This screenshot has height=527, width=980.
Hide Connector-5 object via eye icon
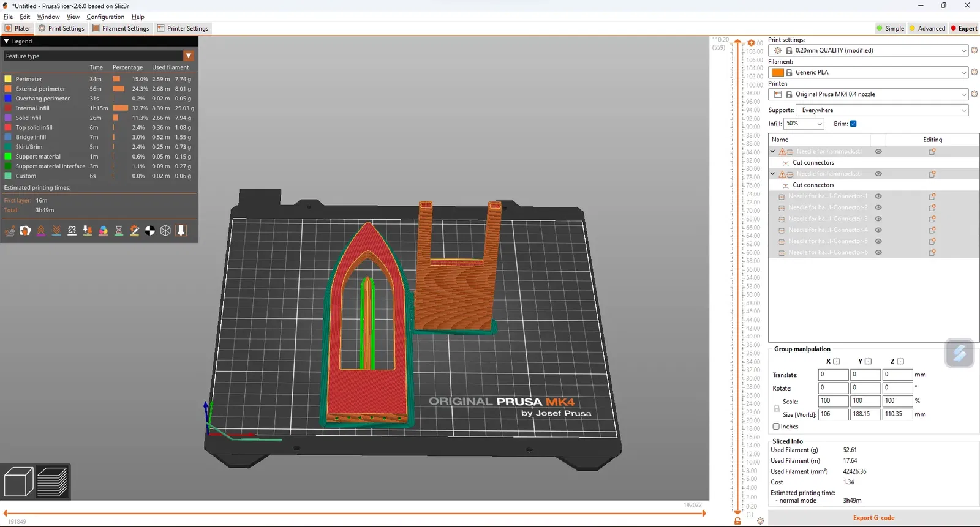pos(878,241)
